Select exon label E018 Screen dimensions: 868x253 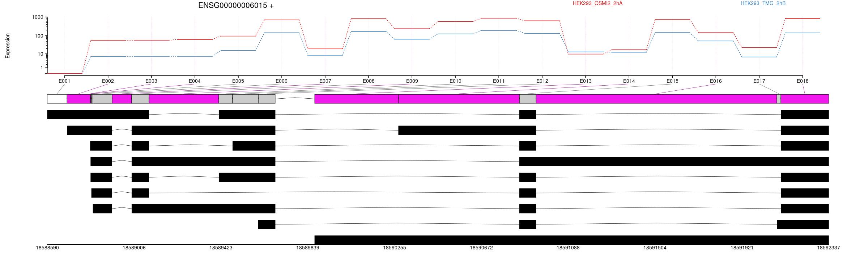[x=803, y=81]
